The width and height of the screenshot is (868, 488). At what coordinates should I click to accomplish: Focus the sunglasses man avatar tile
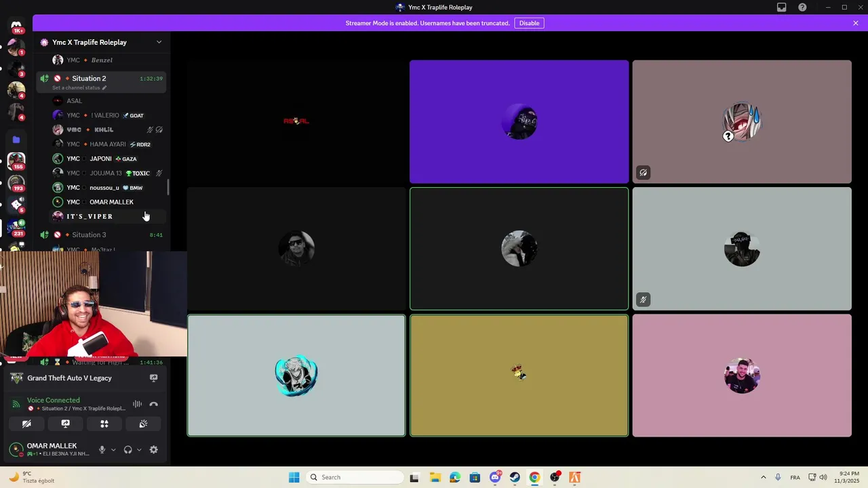[296, 249]
